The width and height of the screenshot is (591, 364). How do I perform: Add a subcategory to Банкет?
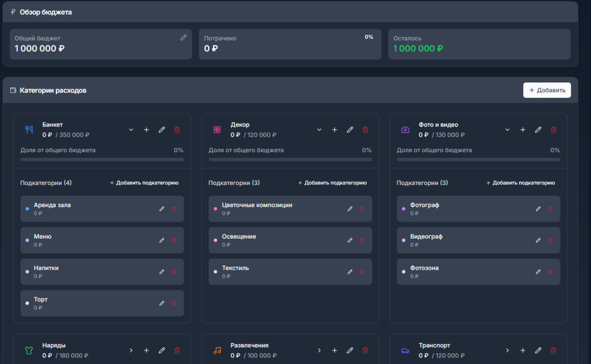pos(144,183)
